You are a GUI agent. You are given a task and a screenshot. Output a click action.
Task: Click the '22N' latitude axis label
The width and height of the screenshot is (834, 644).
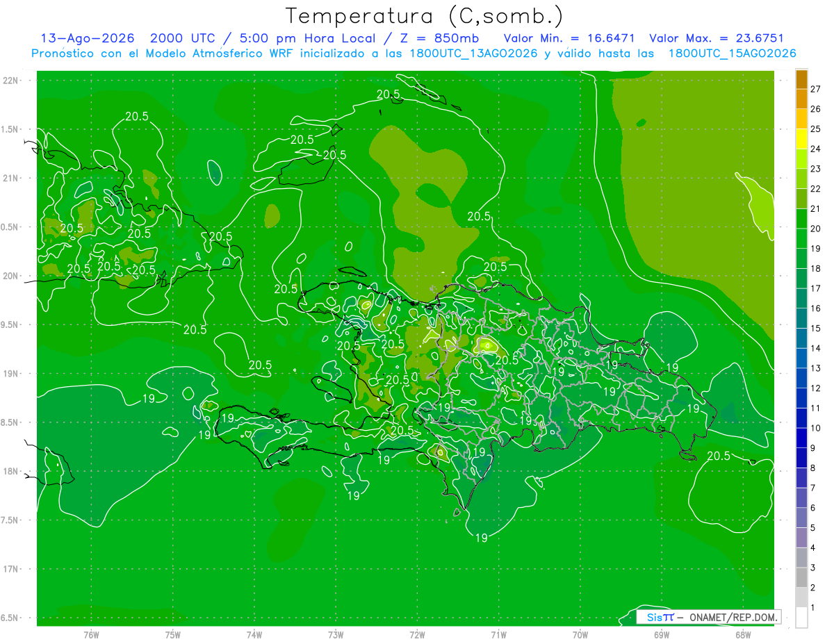(12, 80)
